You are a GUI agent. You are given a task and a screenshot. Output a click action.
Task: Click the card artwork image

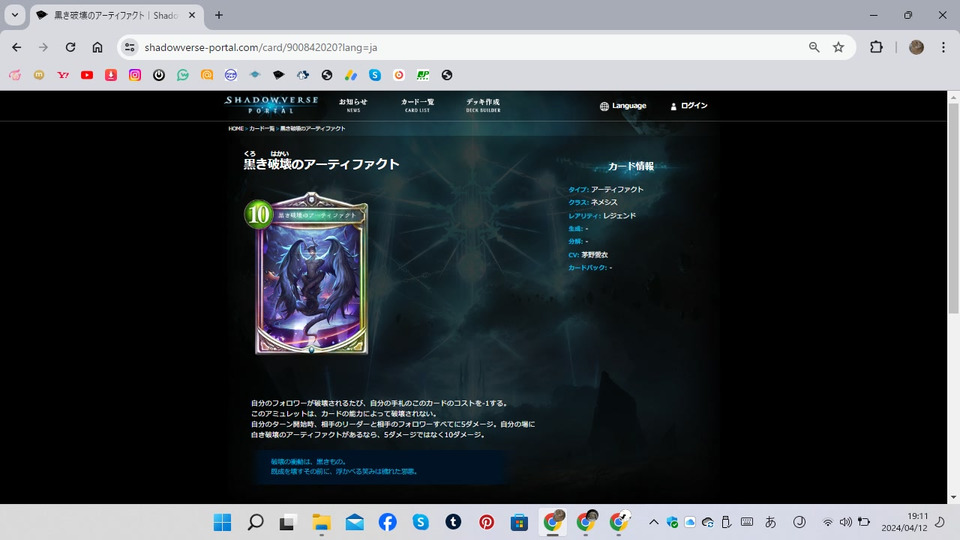click(x=311, y=274)
